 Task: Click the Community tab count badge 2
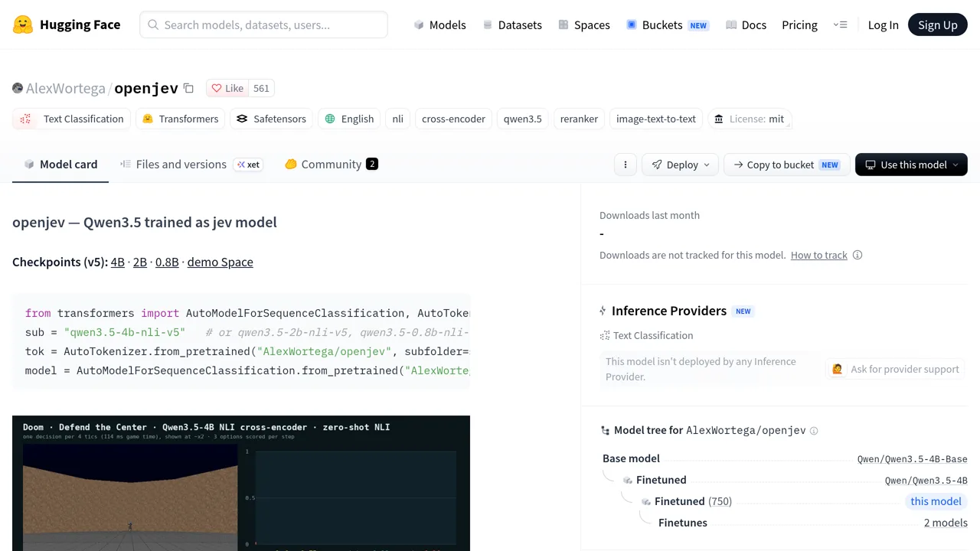(372, 164)
